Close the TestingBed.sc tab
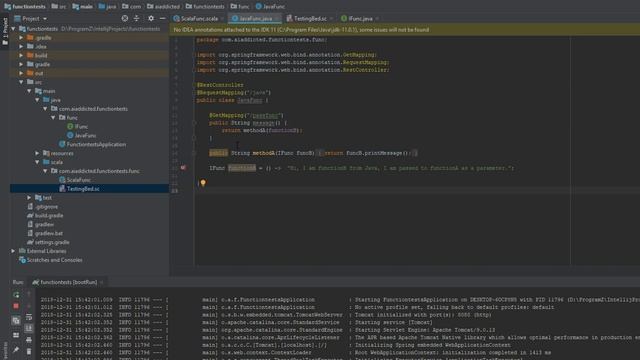Screen dimensions: 640x360 (x=331, y=19)
